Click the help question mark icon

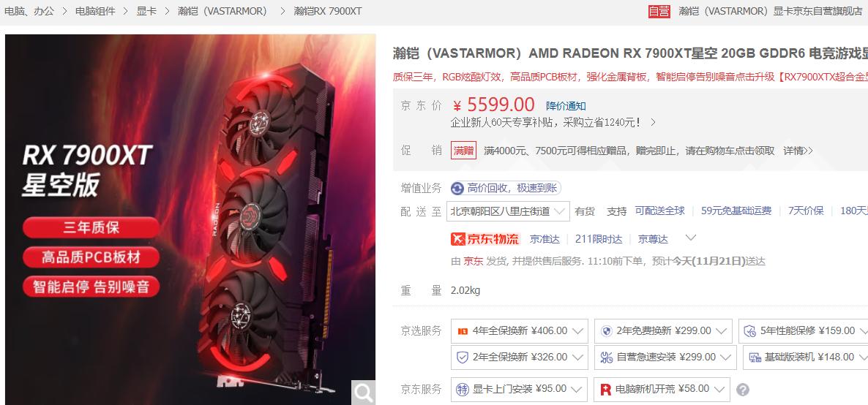click(x=742, y=390)
